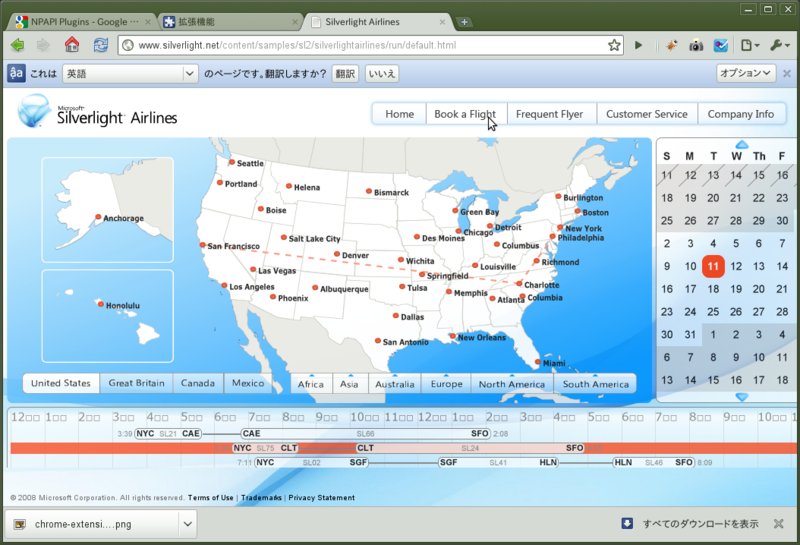Close the downloads bar

(x=779, y=524)
